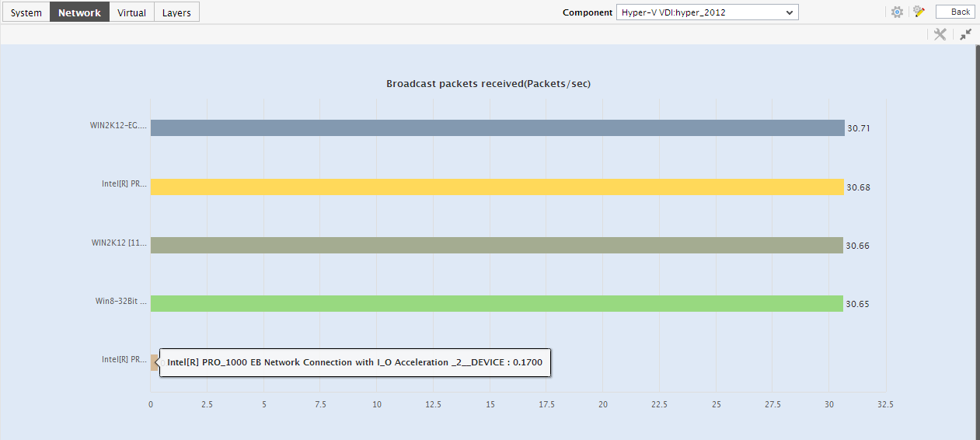Switch to the System tab
980x440 pixels.
pyautogui.click(x=26, y=12)
